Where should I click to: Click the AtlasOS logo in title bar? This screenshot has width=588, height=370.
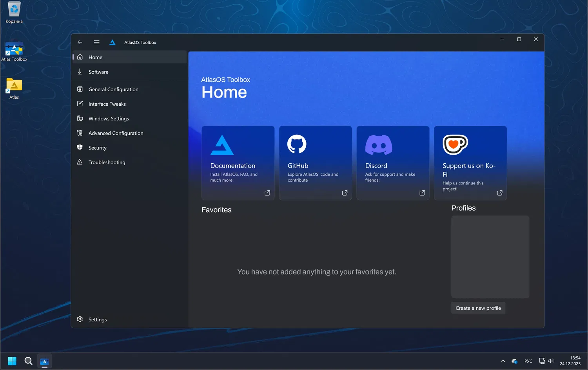(113, 42)
